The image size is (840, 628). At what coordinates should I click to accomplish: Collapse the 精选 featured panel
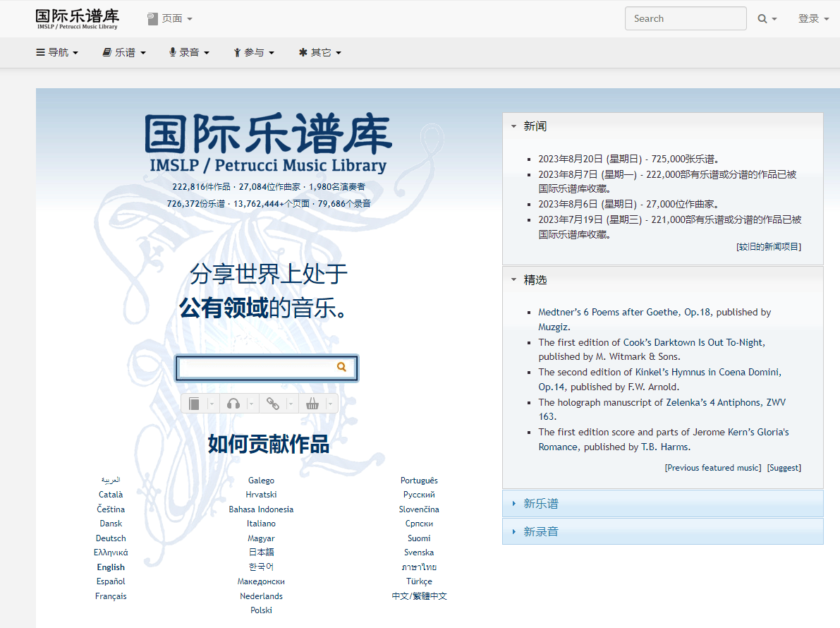click(513, 280)
